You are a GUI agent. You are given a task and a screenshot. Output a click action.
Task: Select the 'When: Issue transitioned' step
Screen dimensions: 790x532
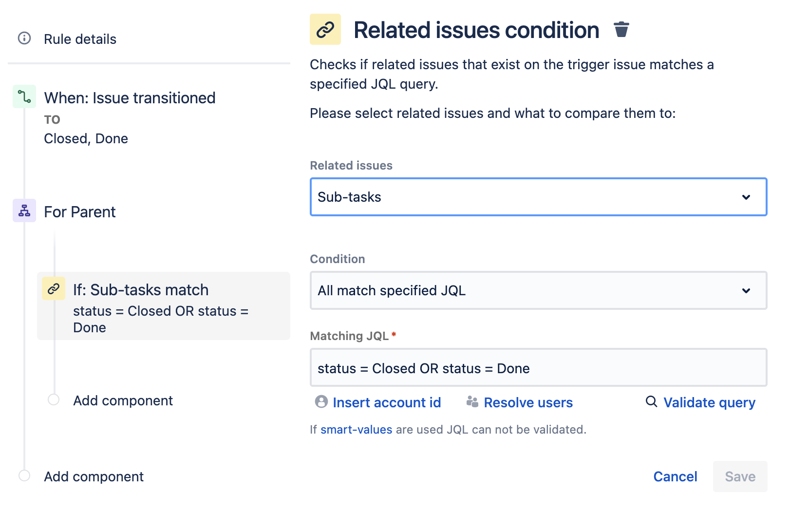(130, 98)
